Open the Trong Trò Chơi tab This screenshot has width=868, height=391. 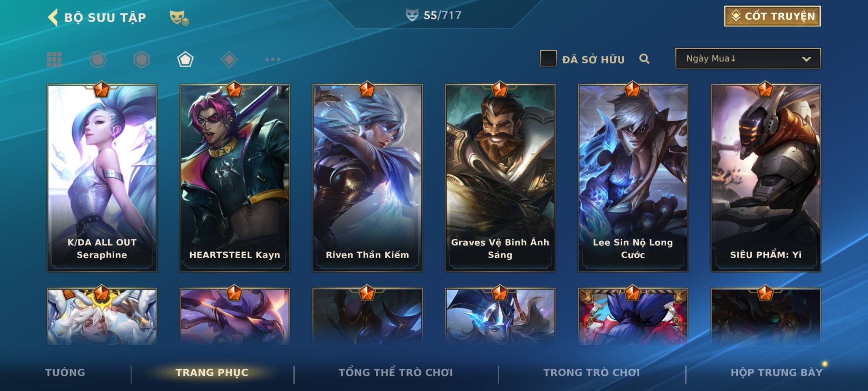tap(592, 373)
